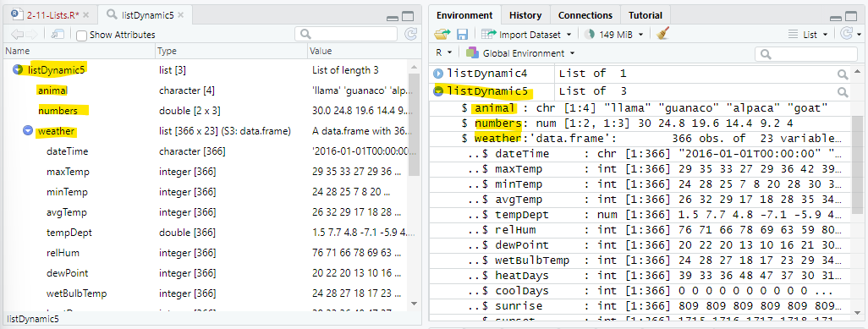Open the List view mode dropdown
Image resolution: width=868 pixels, height=329 pixels.
pyautogui.click(x=808, y=35)
